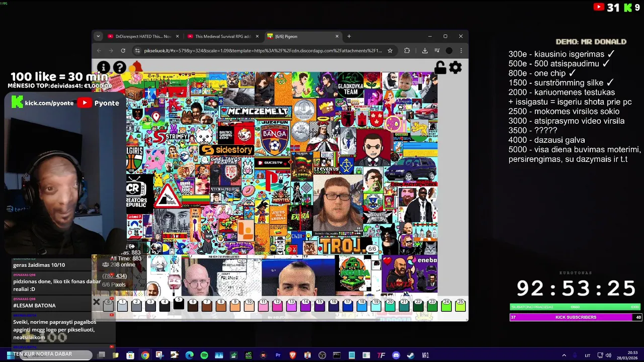Go back in the browser
This screenshot has width=644, height=362.
pyautogui.click(x=99, y=50)
